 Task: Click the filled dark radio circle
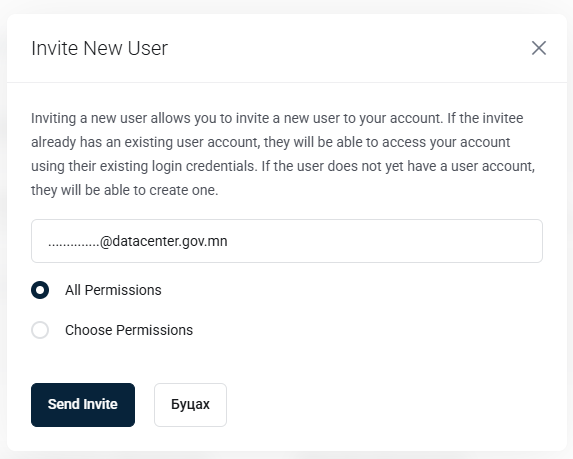[40, 290]
